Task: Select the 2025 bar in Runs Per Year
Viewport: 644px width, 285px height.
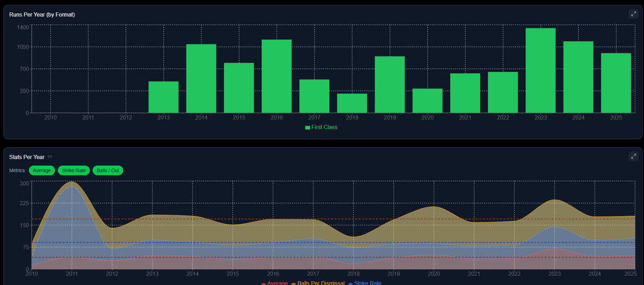Action: (616, 83)
